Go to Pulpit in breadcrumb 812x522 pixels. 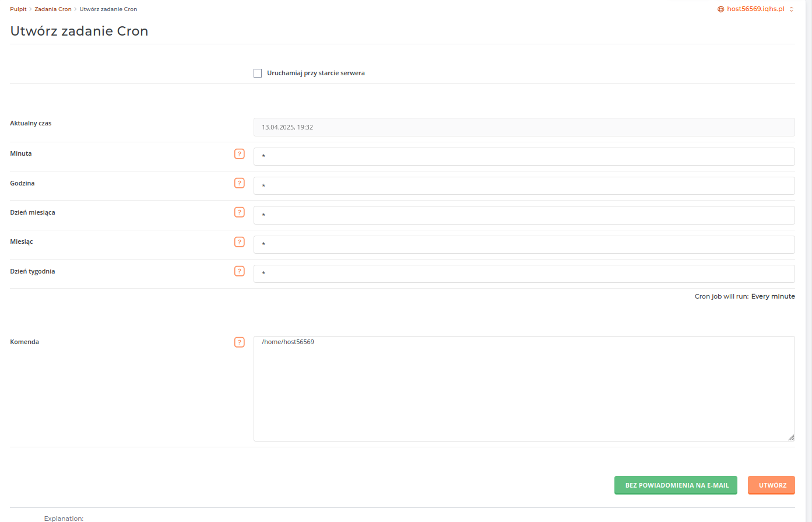18,9
